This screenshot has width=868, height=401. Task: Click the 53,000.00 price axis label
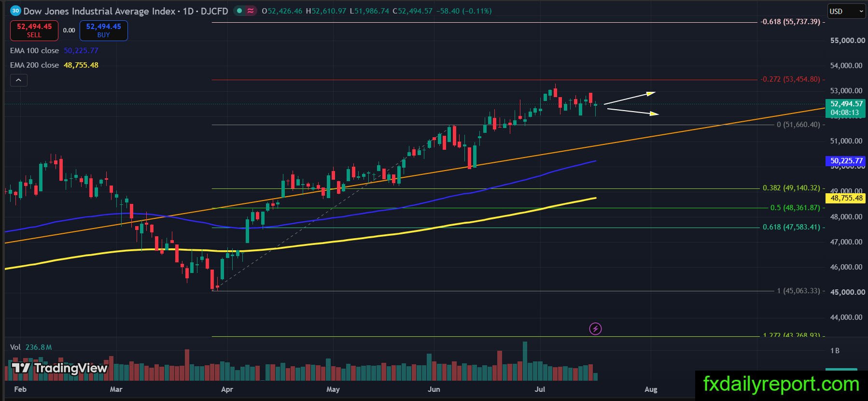tap(847, 91)
